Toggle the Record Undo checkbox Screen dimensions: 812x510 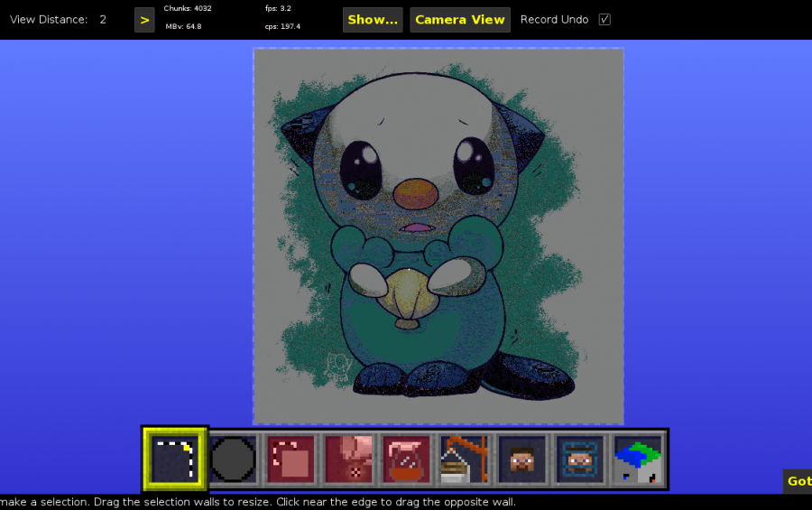click(x=604, y=20)
